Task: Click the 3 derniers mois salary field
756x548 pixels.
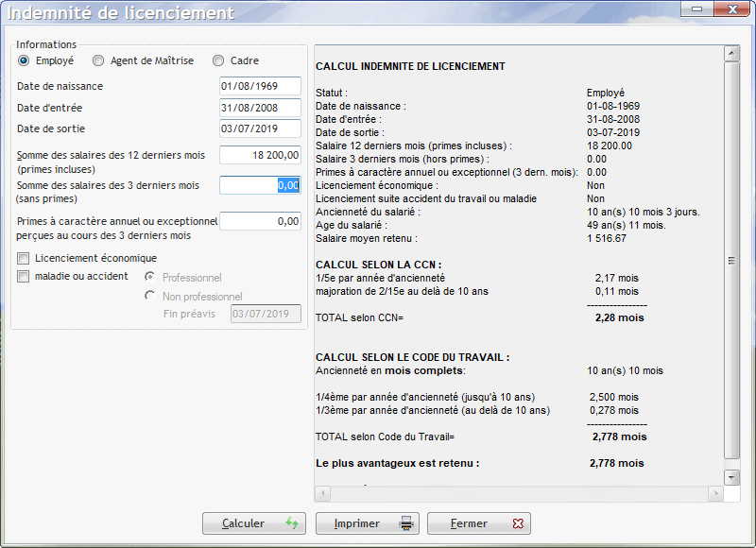Action: (260, 185)
